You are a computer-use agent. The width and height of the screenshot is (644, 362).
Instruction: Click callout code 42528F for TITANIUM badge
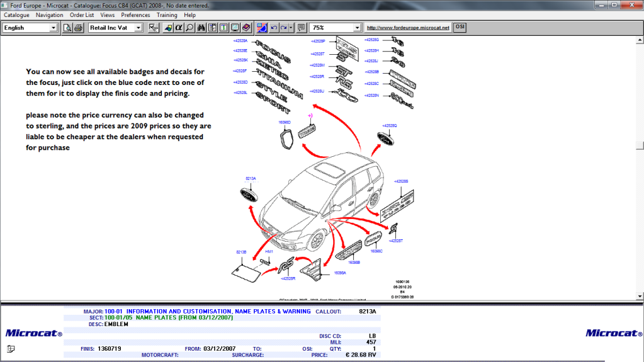coord(240,71)
